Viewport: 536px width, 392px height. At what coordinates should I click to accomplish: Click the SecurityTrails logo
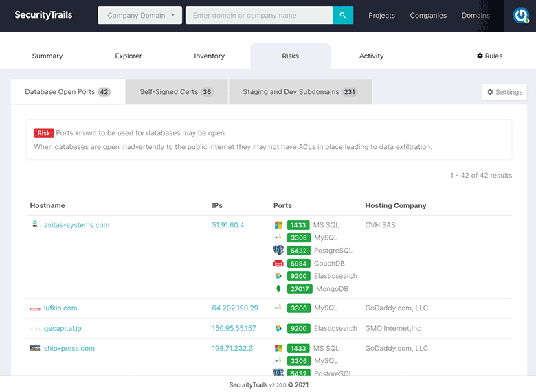[43, 15]
